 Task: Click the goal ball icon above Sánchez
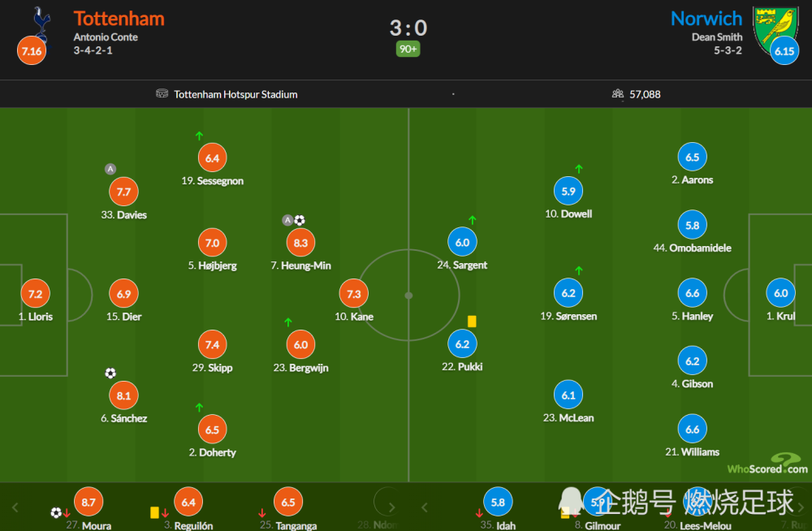pos(110,373)
